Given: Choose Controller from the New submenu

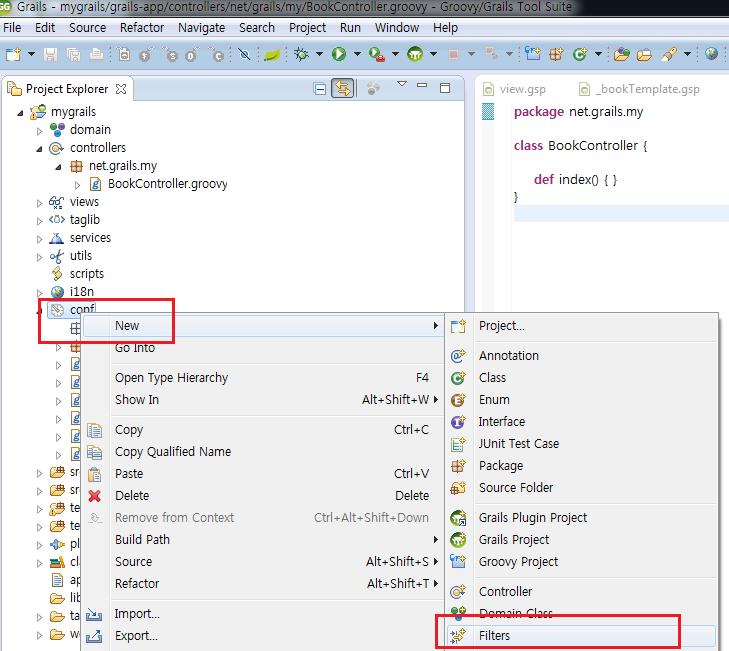Looking at the screenshot, I should (582, 591).
